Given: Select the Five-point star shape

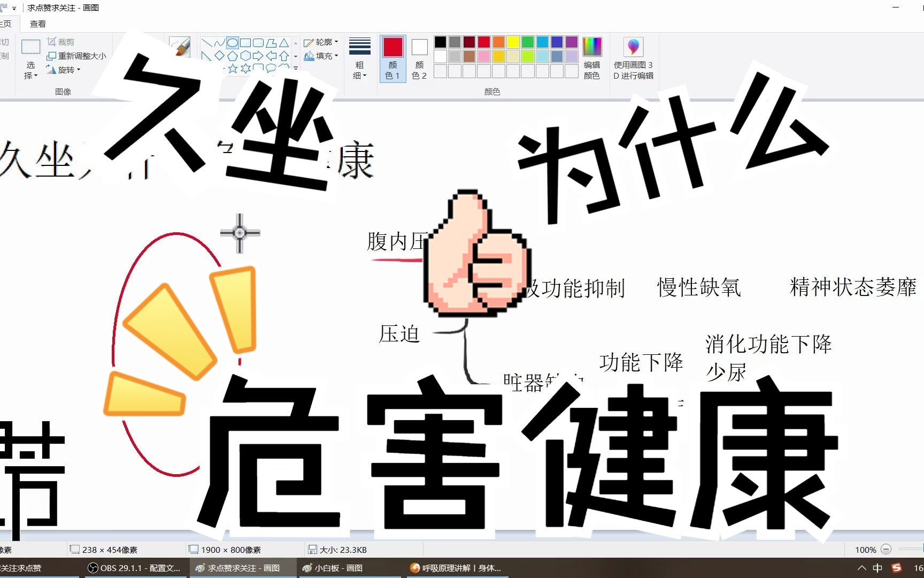Looking at the screenshot, I should (x=232, y=68).
